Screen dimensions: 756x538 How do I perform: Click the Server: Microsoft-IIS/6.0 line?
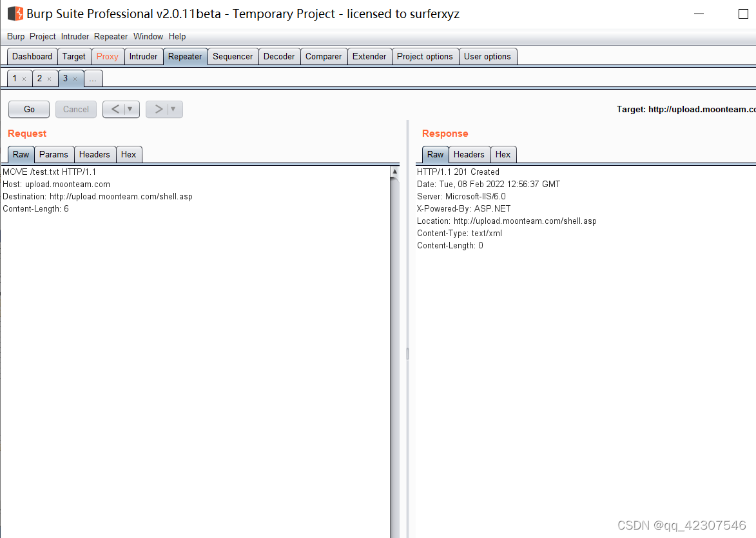click(x=461, y=196)
